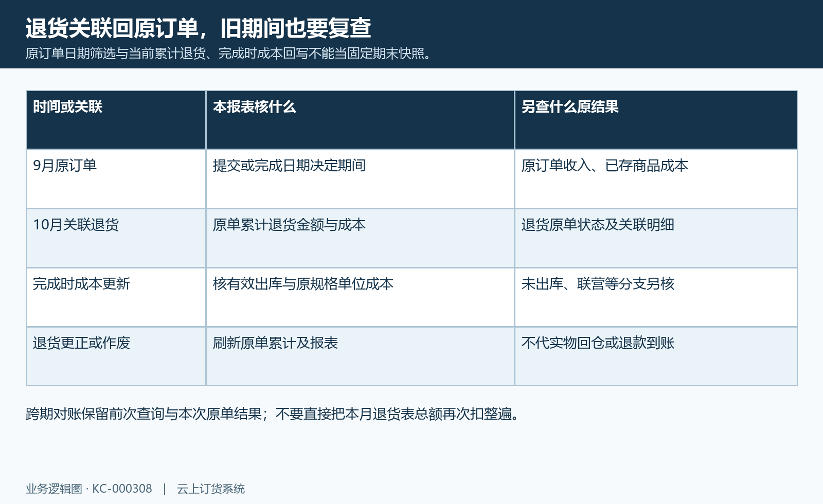Viewport: 823px width, 504px height.
Task: Click the 提交或完成日期决定期间 cell
Action: (360, 179)
